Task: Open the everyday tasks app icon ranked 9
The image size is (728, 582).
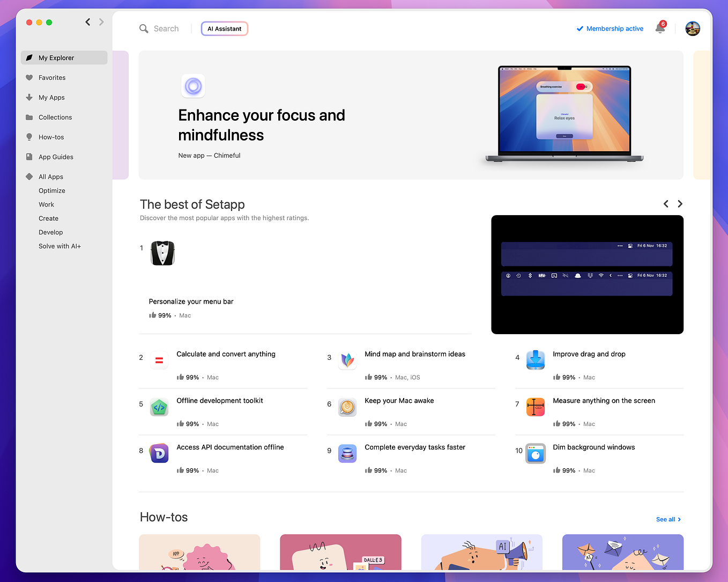Action: [347, 454]
